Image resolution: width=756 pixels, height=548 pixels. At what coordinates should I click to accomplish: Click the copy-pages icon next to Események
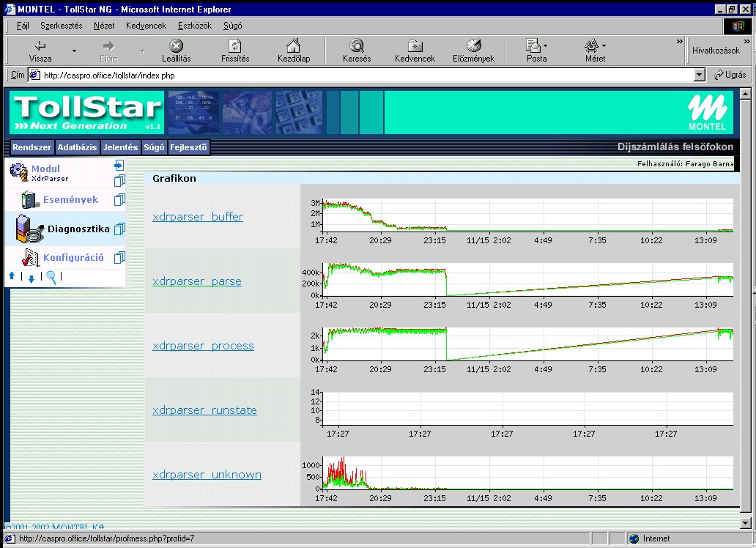[x=119, y=199]
